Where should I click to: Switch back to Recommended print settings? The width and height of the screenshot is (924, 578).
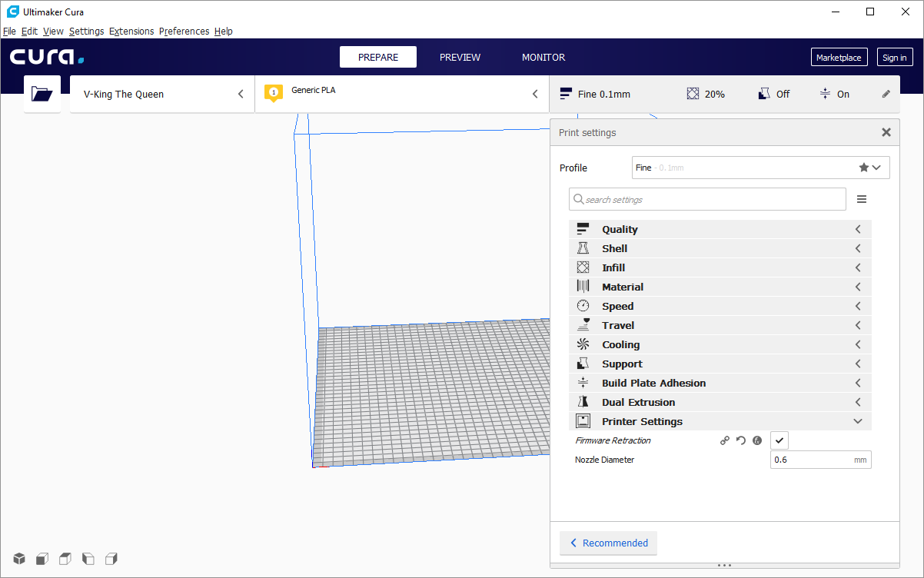click(x=608, y=543)
